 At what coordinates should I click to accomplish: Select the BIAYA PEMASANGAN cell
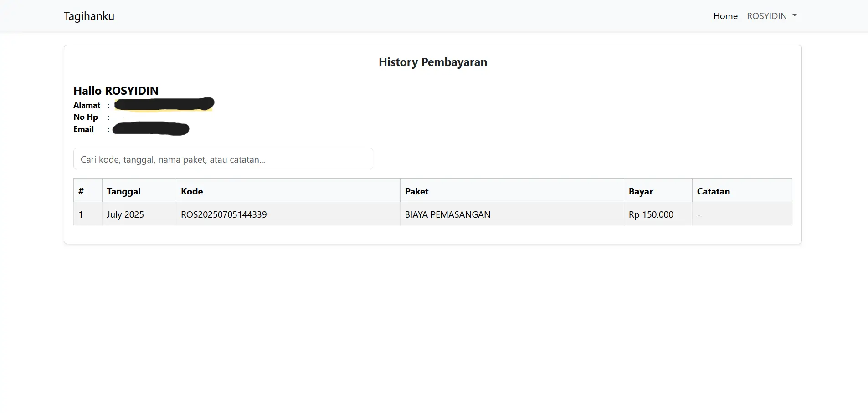point(512,214)
